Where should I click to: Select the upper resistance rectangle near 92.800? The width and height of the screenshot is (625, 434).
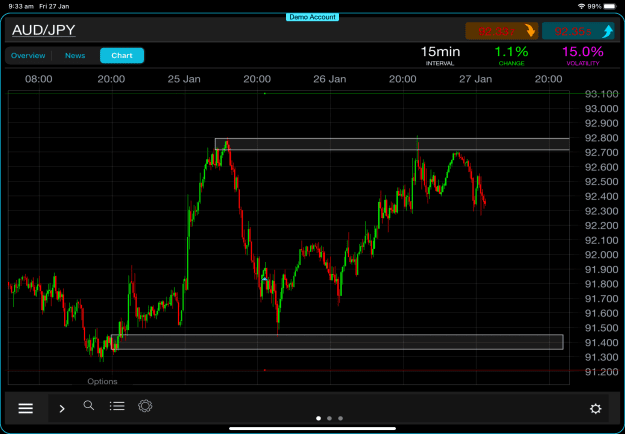[x=392, y=144]
